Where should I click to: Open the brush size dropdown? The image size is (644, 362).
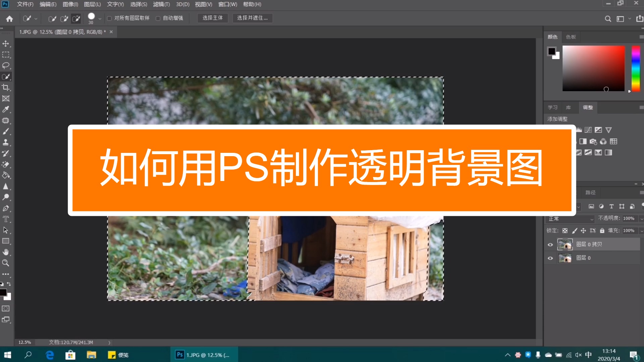pos(100,18)
